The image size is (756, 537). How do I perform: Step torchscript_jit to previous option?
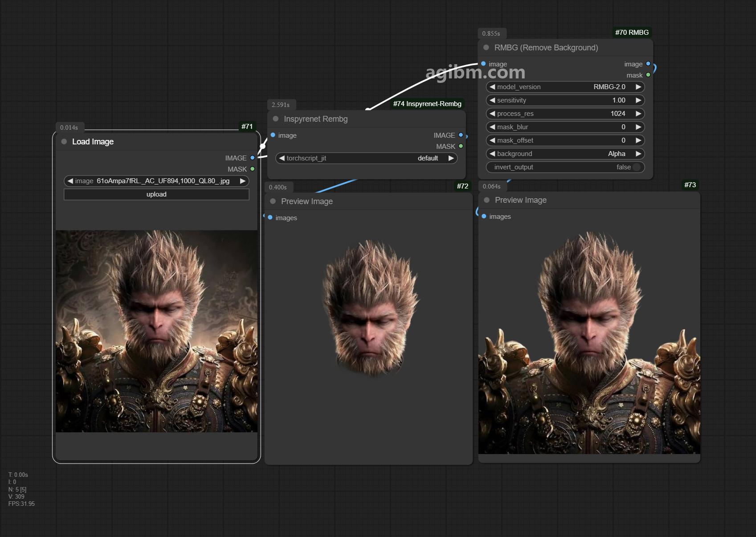coord(282,158)
